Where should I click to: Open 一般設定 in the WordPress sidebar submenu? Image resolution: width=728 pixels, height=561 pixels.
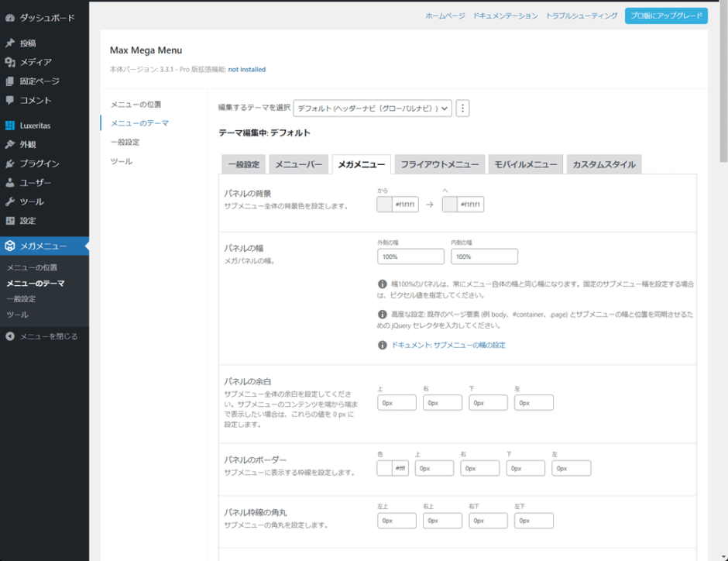click(x=21, y=299)
